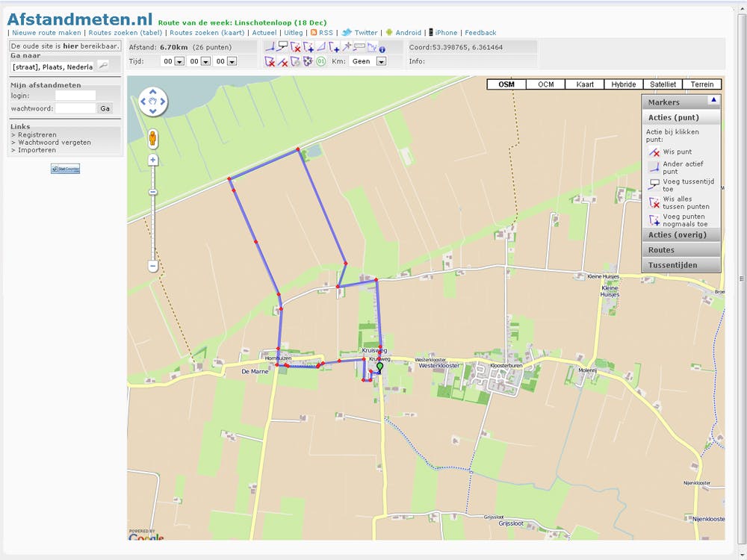Click the map zoom slider handle
Viewport: 747px width, 560px height.
point(152,193)
